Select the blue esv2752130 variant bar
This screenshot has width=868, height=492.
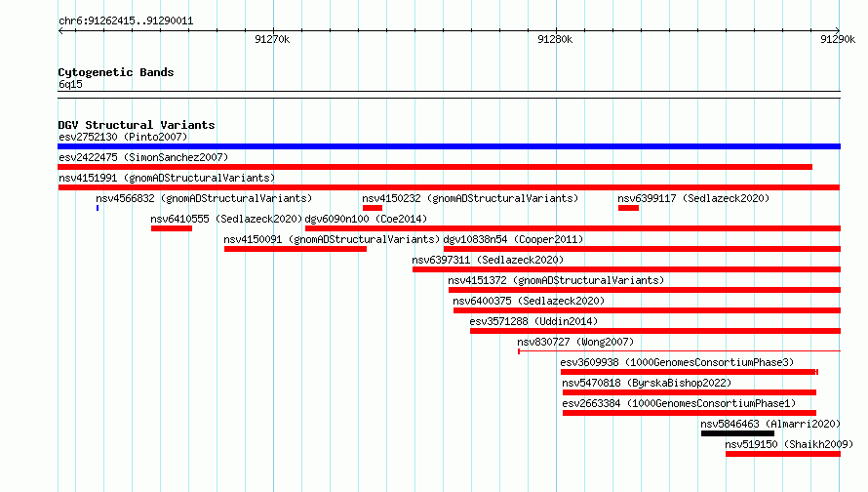[x=449, y=146]
